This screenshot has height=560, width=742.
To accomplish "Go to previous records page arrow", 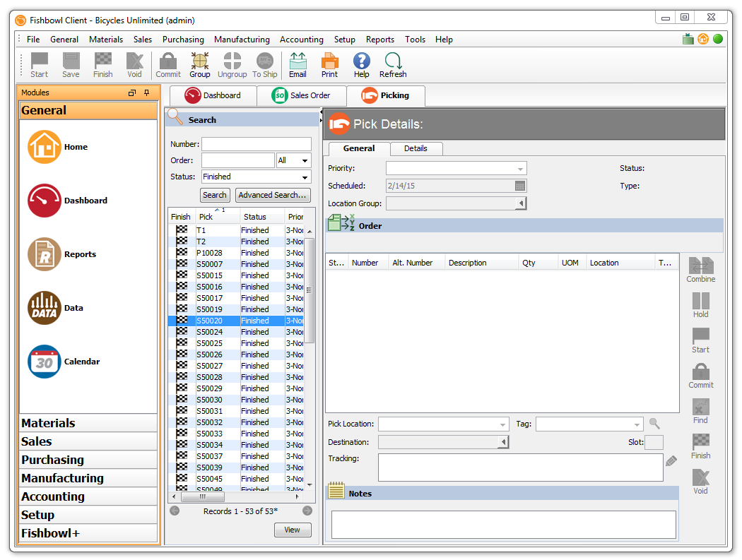I will (x=175, y=511).
